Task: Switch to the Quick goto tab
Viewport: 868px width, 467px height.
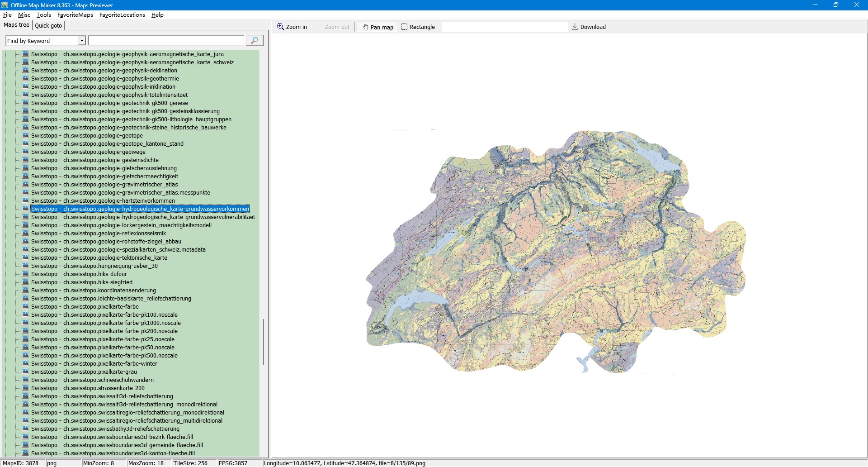Action: (48, 26)
